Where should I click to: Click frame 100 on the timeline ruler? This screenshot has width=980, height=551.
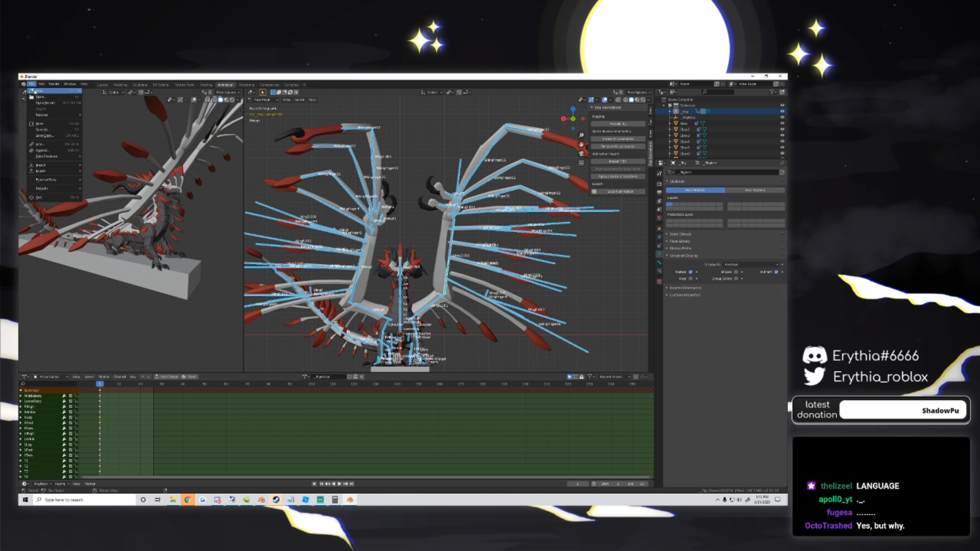pyautogui.click(x=311, y=384)
